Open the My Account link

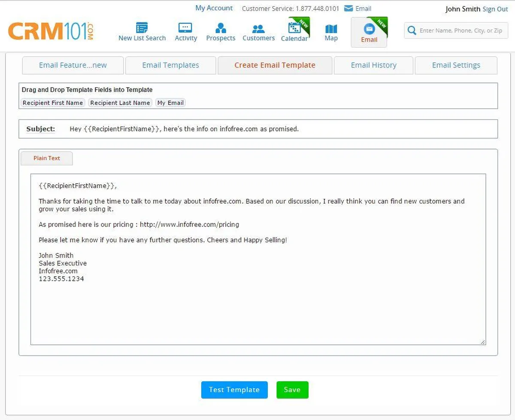(x=214, y=8)
